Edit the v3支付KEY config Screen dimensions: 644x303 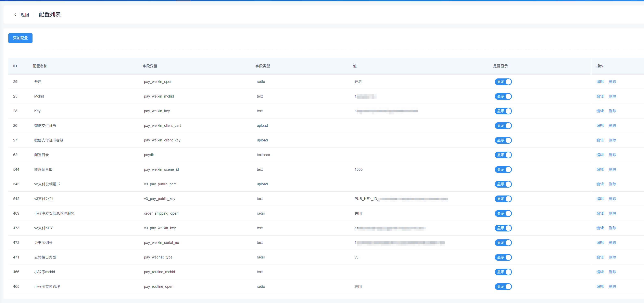tap(600, 228)
